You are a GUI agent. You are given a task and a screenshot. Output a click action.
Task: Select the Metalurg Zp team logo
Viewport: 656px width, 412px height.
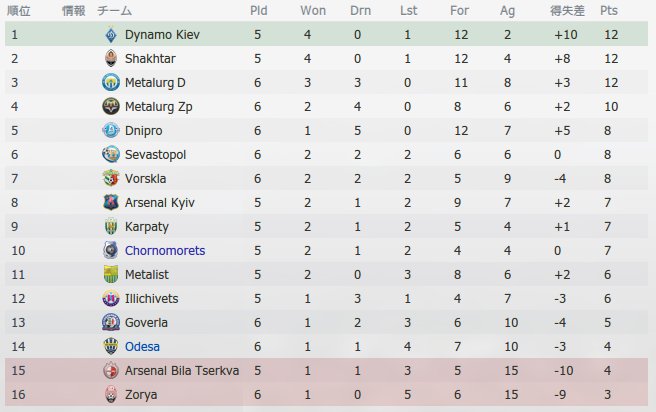click(111, 106)
